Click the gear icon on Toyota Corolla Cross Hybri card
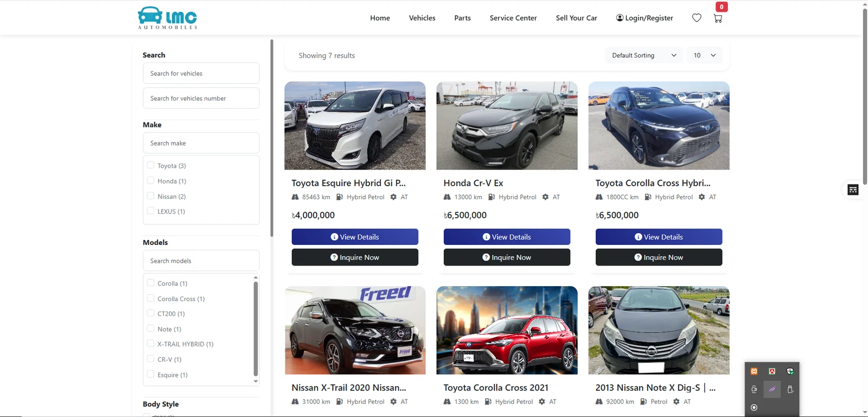The image size is (868, 417). (x=701, y=197)
